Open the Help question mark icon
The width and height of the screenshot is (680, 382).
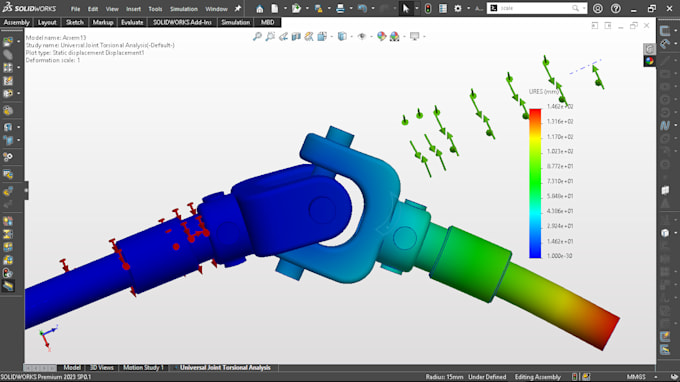click(x=615, y=9)
